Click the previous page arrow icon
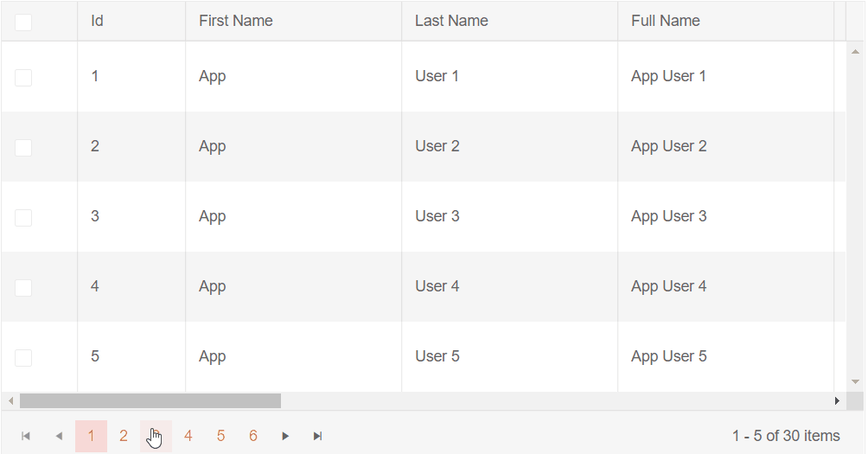Image resolution: width=868 pixels, height=454 pixels. 59,437
